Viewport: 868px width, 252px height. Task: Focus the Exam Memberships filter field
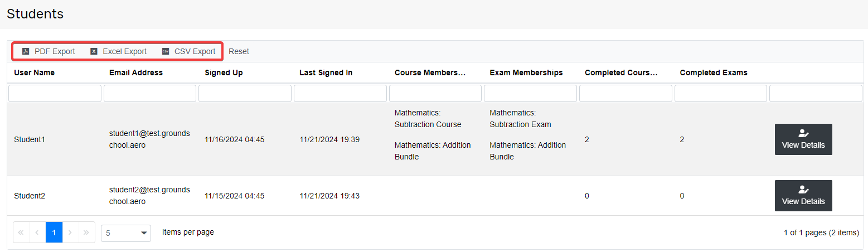(530, 93)
